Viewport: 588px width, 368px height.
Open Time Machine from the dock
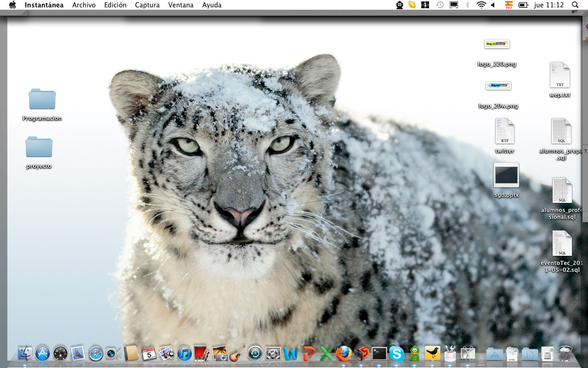pyautogui.click(x=255, y=353)
